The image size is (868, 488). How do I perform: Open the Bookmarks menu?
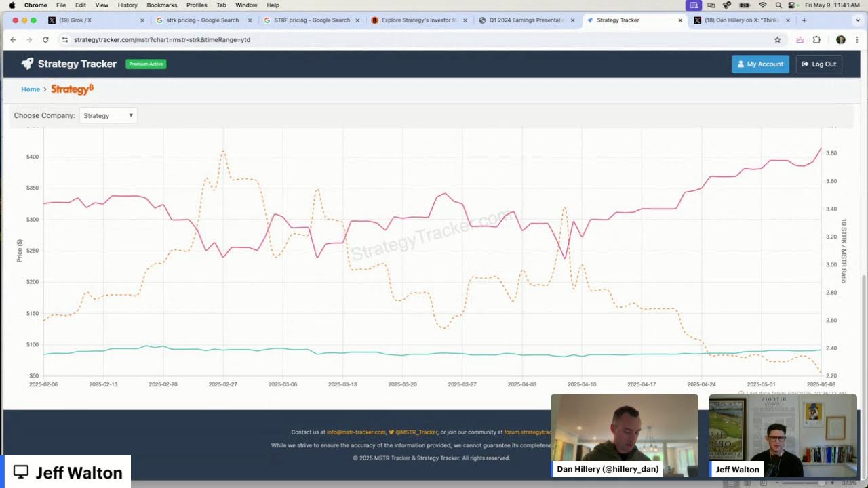click(x=162, y=5)
